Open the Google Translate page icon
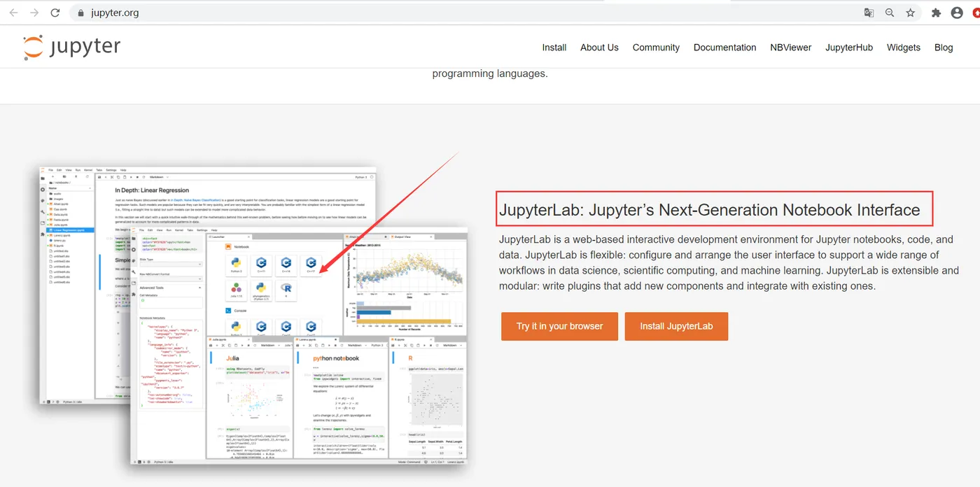Image resolution: width=980 pixels, height=487 pixels. click(x=869, y=13)
